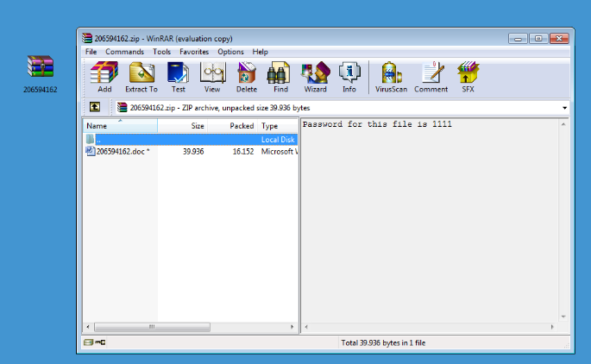The height and width of the screenshot is (364, 591).
Task: Open the Find tool
Action: coord(280,76)
